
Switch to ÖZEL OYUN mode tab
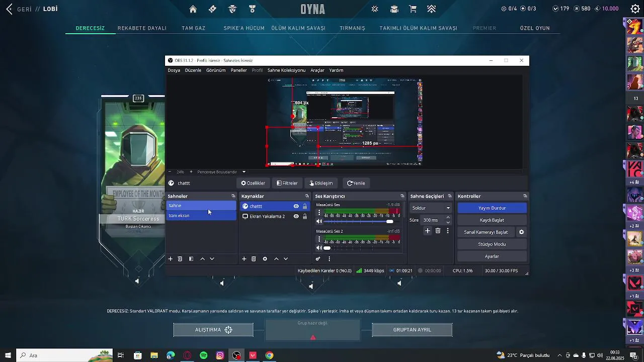pyautogui.click(x=535, y=28)
